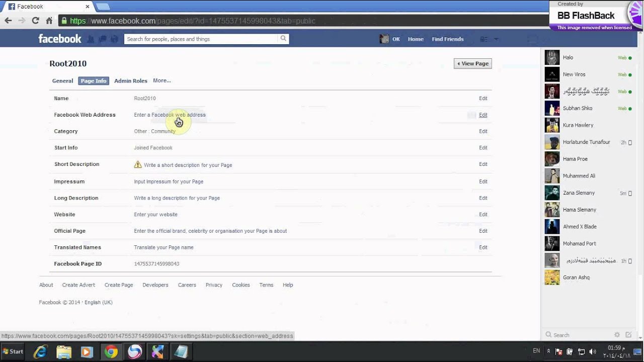Open the media player taskbar icon
This screenshot has width=644, height=362.
point(87,351)
